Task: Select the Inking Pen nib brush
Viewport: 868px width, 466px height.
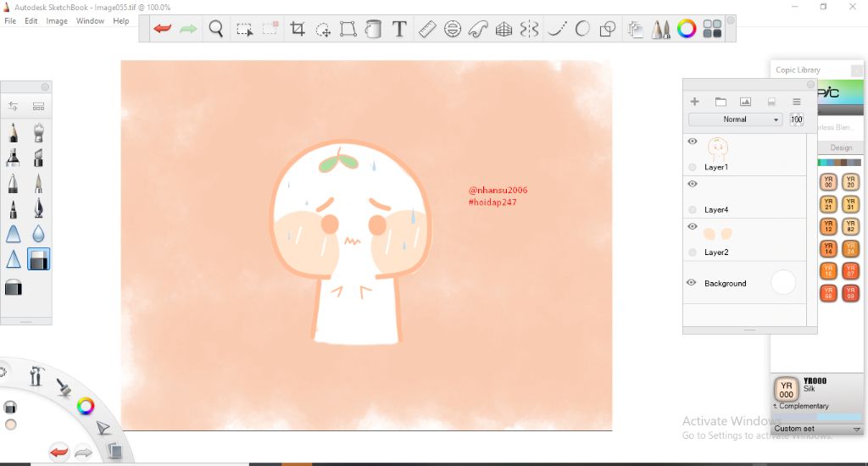Action: pyautogui.click(x=38, y=208)
